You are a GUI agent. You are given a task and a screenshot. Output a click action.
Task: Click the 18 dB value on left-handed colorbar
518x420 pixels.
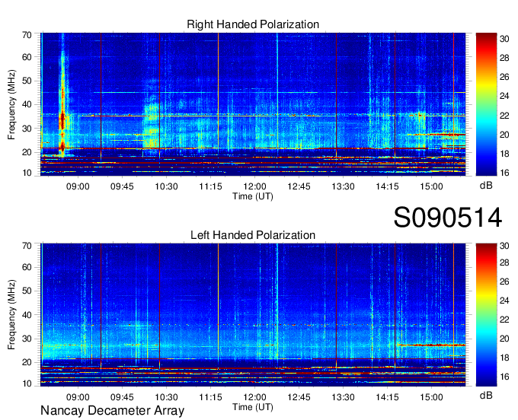pyautogui.click(x=504, y=358)
